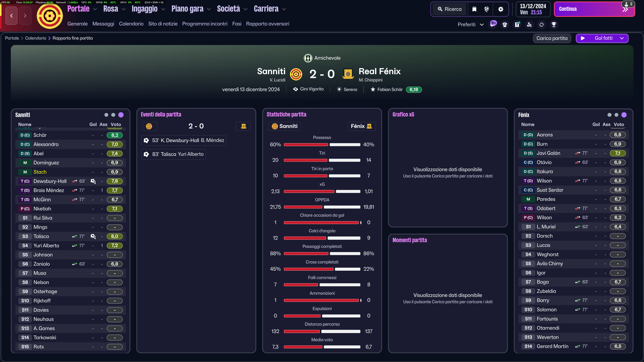Open the messages bubble with 9+ badge
The width and height of the screenshot is (644, 362).
click(493, 24)
